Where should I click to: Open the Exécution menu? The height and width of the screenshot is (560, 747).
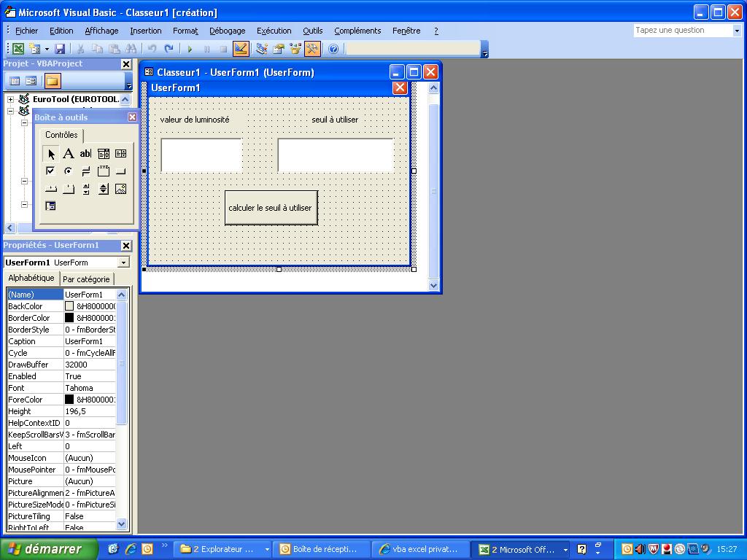pos(274,31)
